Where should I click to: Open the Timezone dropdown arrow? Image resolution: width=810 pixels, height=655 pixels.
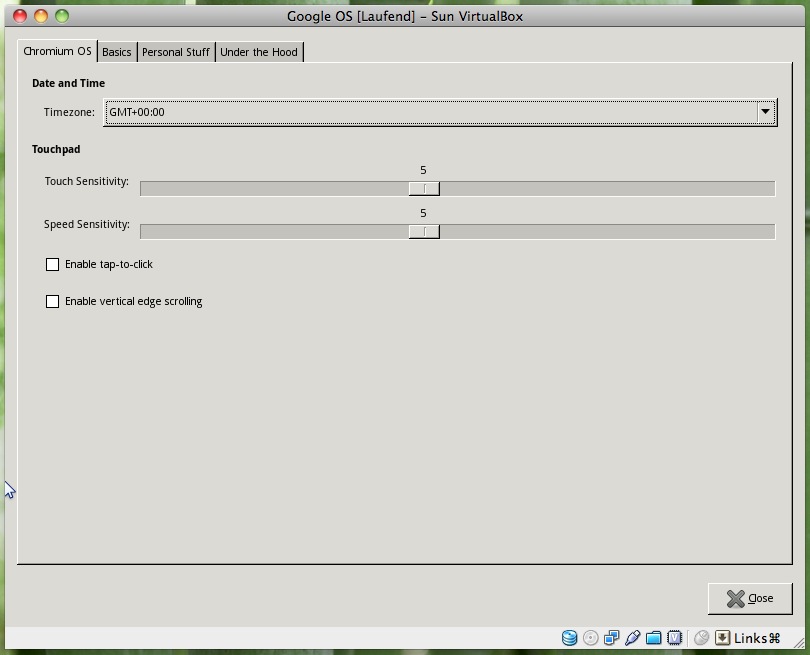765,112
